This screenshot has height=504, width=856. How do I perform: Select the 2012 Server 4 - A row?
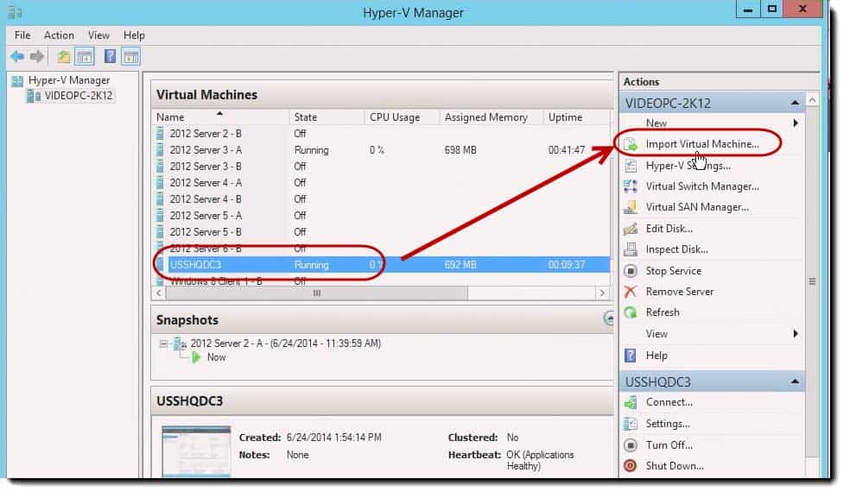[382, 183]
